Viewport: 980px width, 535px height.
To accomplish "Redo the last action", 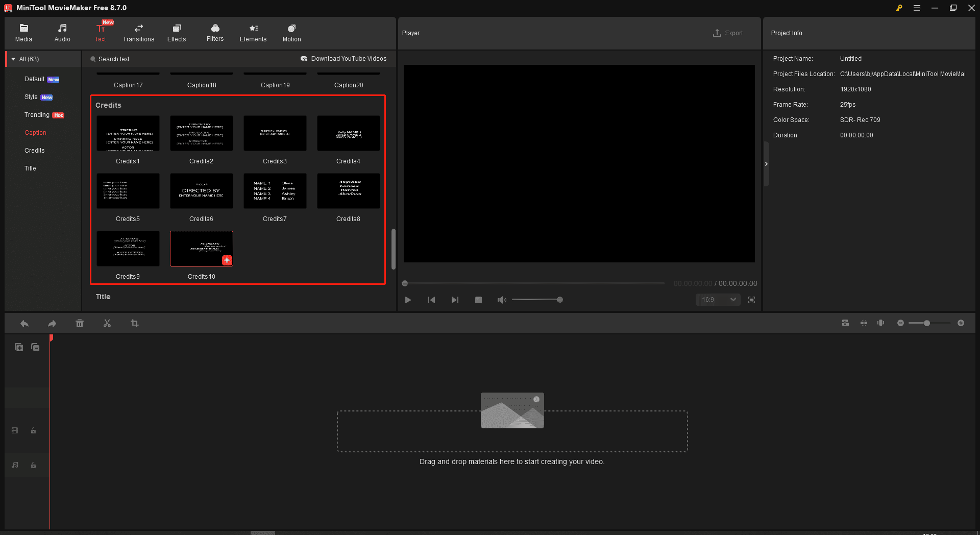I will click(x=52, y=324).
